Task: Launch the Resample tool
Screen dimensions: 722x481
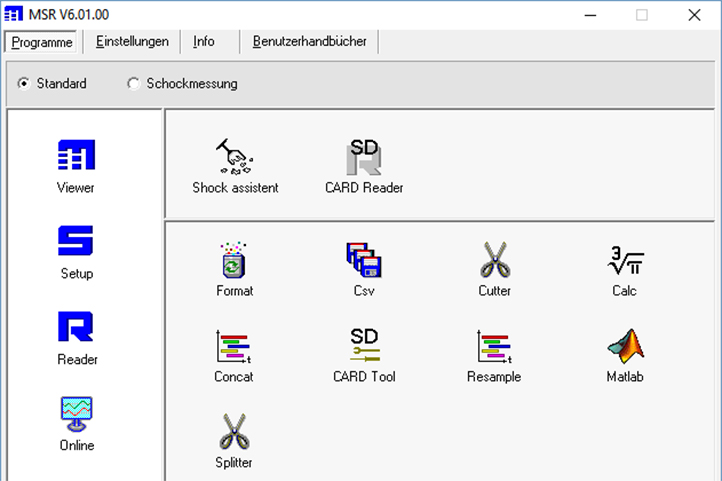Action: (494, 347)
